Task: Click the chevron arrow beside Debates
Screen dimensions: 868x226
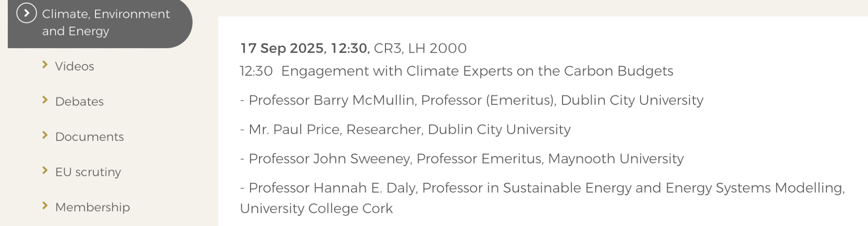Action: [x=45, y=100]
